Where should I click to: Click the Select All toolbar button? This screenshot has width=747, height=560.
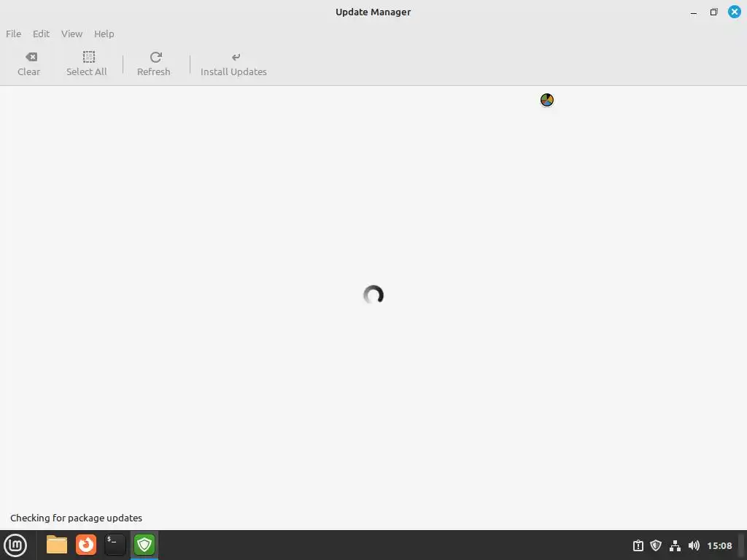pyautogui.click(x=87, y=64)
